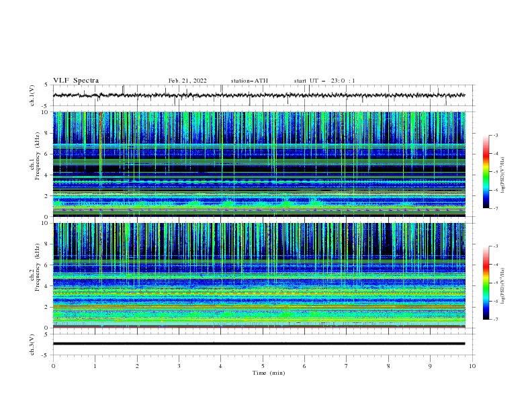Click the Time axis tick label "5"
Image resolution: width=532 pixels, height=411 pixels.
click(x=263, y=366)
